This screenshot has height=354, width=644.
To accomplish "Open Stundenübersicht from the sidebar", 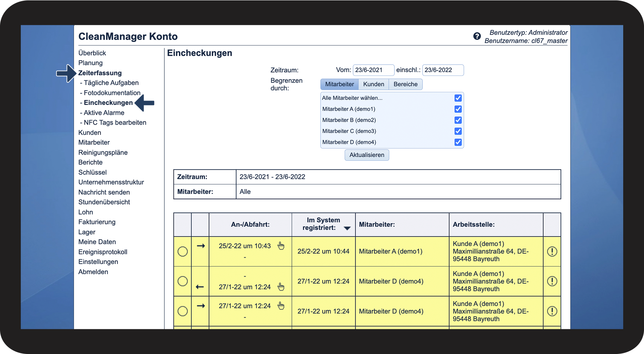I will pos(104,202).
